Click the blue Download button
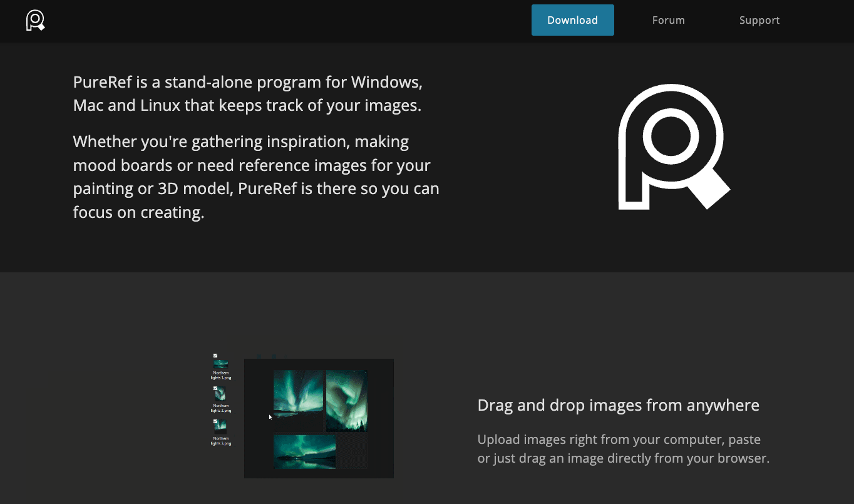The image size is (854, 504). 573,20
